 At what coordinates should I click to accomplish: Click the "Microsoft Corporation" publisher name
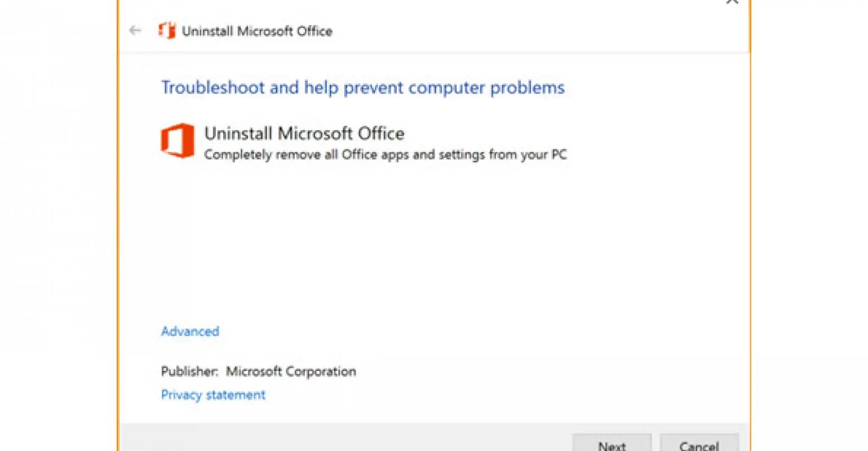[291, 372]
